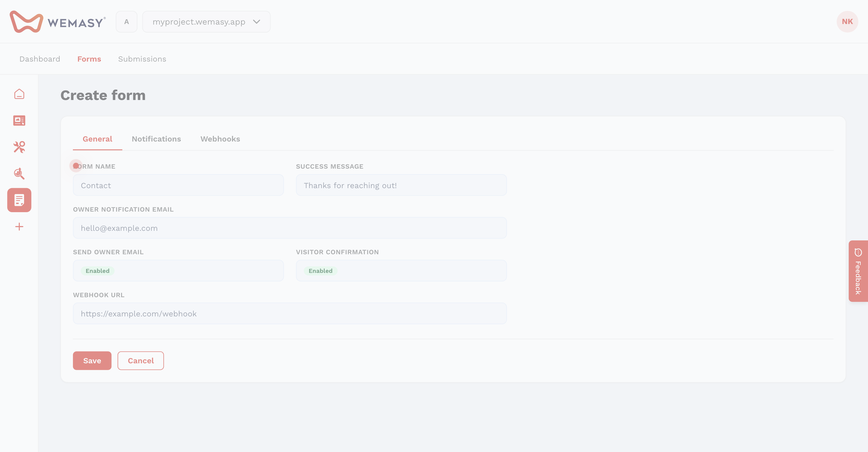Open the Feedback side tab
Image resolution: width=868 pixels, height=452 pixels.
coord(858,271)
